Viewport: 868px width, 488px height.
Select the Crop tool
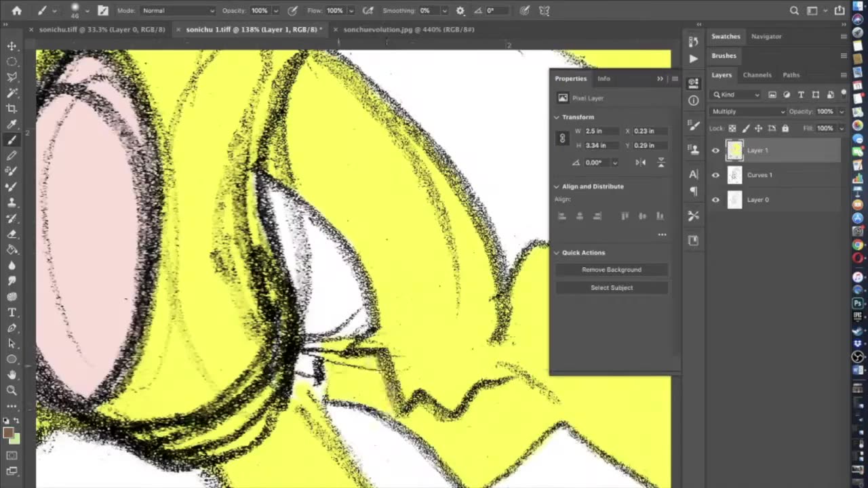[x=12, y=108]
